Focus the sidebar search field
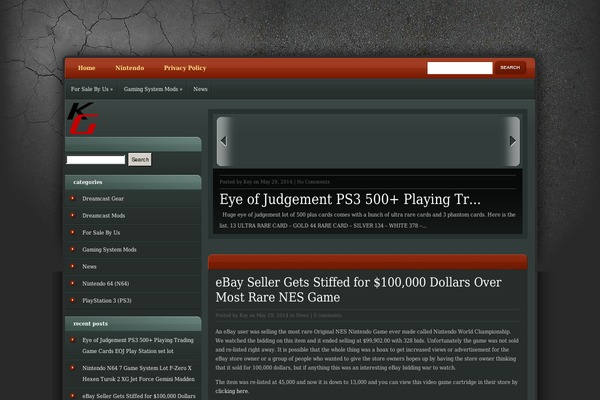The image size is (600, 400). 96,160
